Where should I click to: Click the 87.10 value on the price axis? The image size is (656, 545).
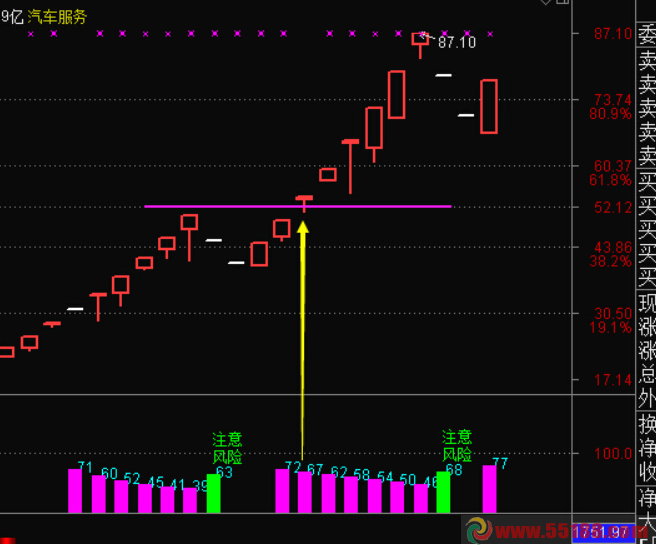(x=613, y=33)
